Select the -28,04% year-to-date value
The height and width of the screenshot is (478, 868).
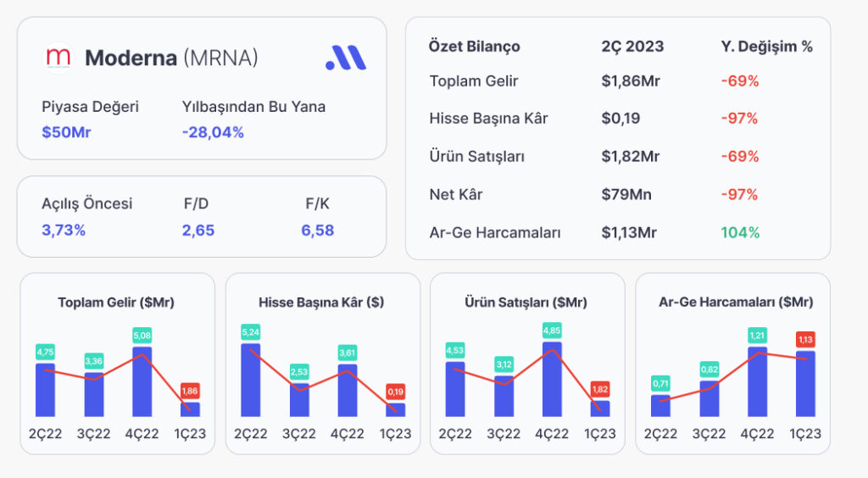tap(213, 132)
